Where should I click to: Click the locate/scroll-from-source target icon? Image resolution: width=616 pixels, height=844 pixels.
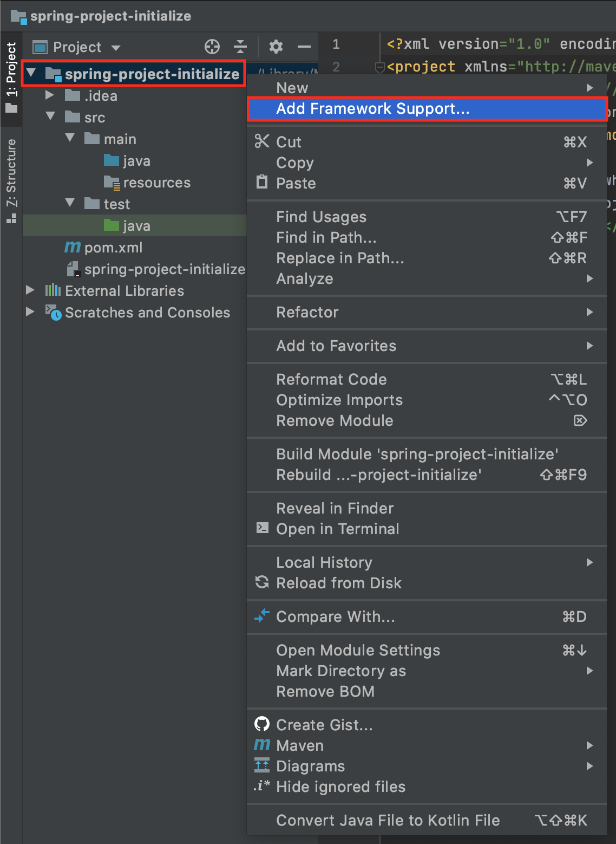pos(212,47)
